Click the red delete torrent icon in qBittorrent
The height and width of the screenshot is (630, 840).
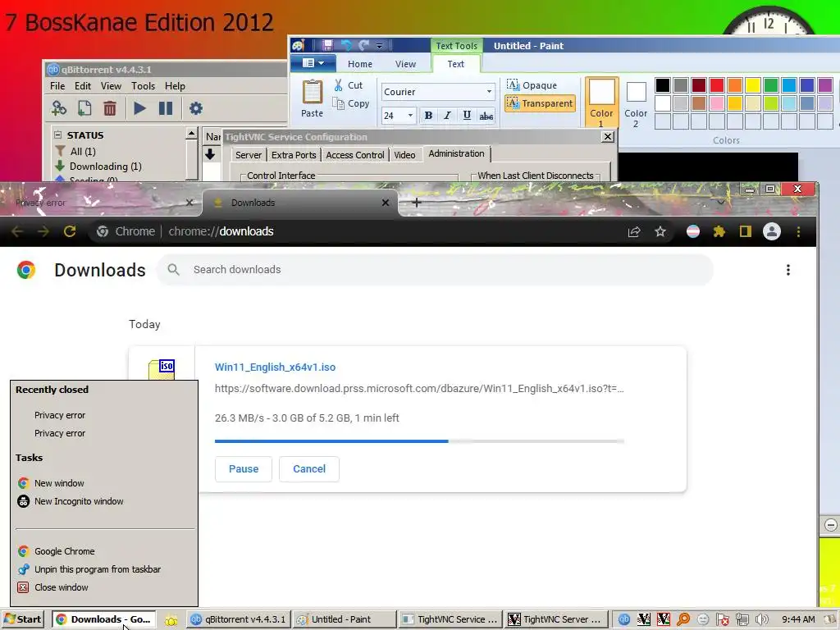[x=110, y=108]
